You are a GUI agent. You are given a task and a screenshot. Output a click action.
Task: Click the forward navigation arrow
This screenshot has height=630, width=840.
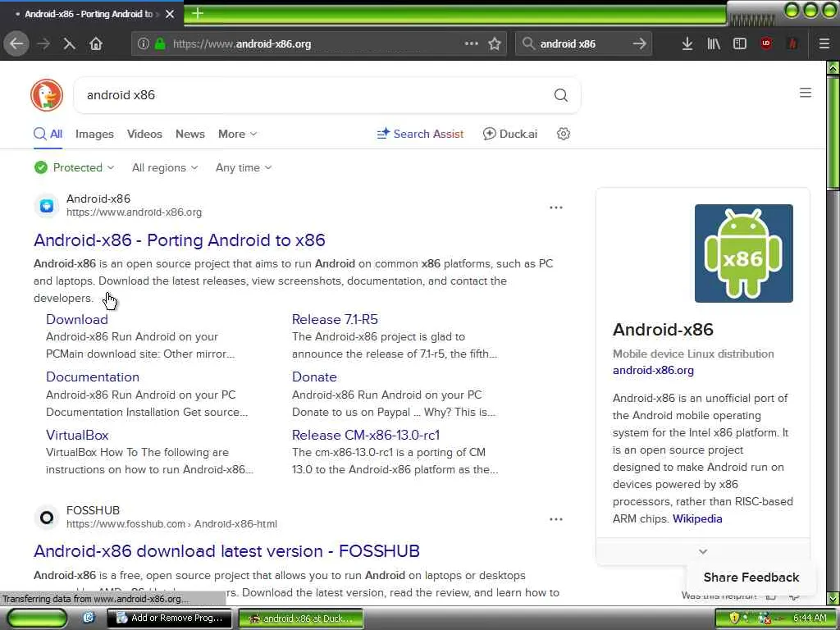tap(44, 44)
